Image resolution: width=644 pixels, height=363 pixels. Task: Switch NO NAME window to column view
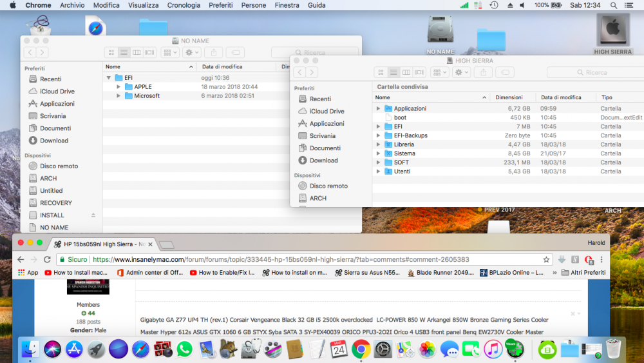137,52
